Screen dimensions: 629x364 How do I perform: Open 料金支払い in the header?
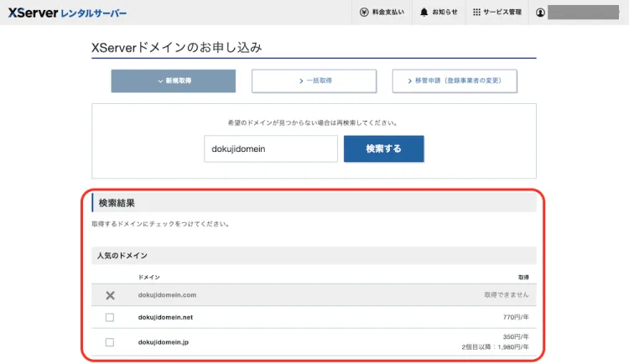click(382, 13)
